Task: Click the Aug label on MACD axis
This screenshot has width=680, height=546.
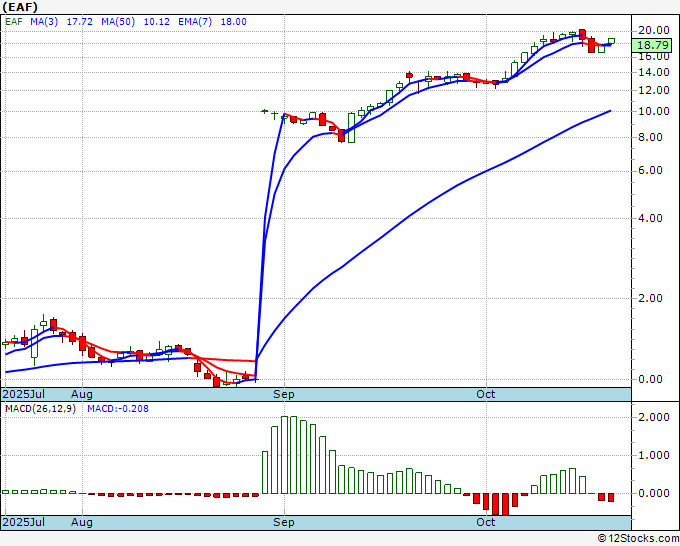Action: [82, 522]
